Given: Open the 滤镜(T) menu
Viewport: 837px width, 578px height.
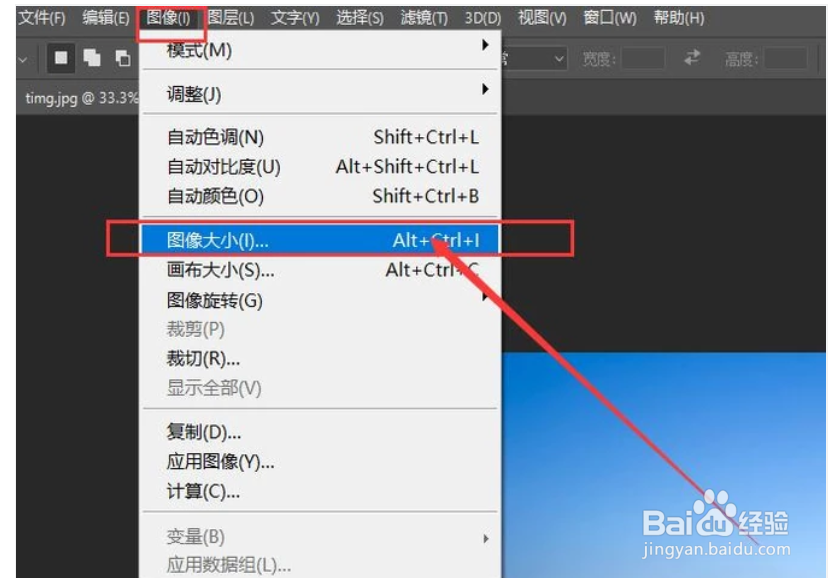Looking at the screenshot, I should (x=424, y=18).
